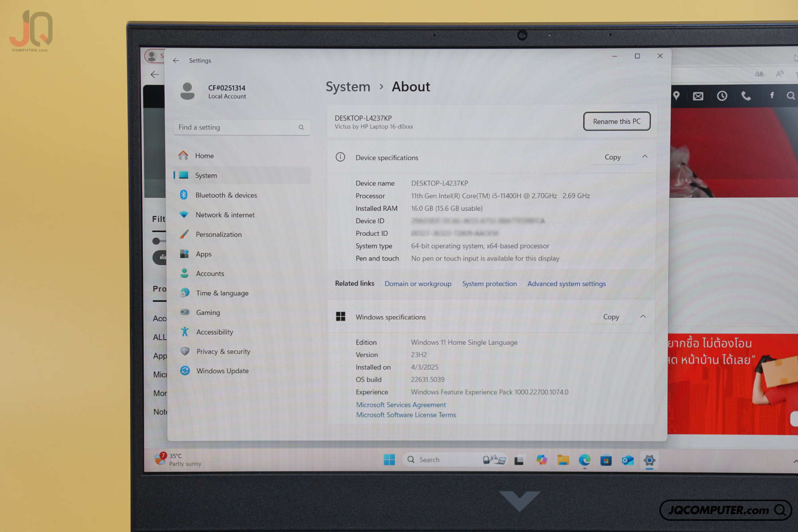Image resolution: width=798 pixels, height=532 pixels.
Task: Click the Time & language globe icon
Action: coord(185,293)
